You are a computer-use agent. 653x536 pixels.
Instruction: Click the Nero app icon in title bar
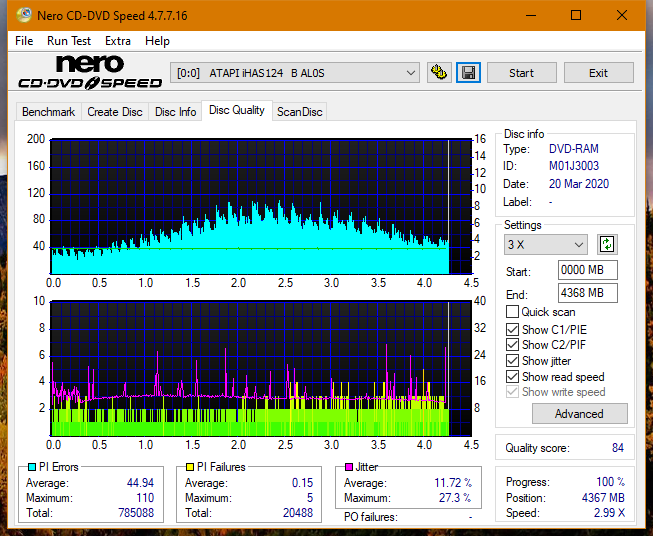tap(24, 15)
